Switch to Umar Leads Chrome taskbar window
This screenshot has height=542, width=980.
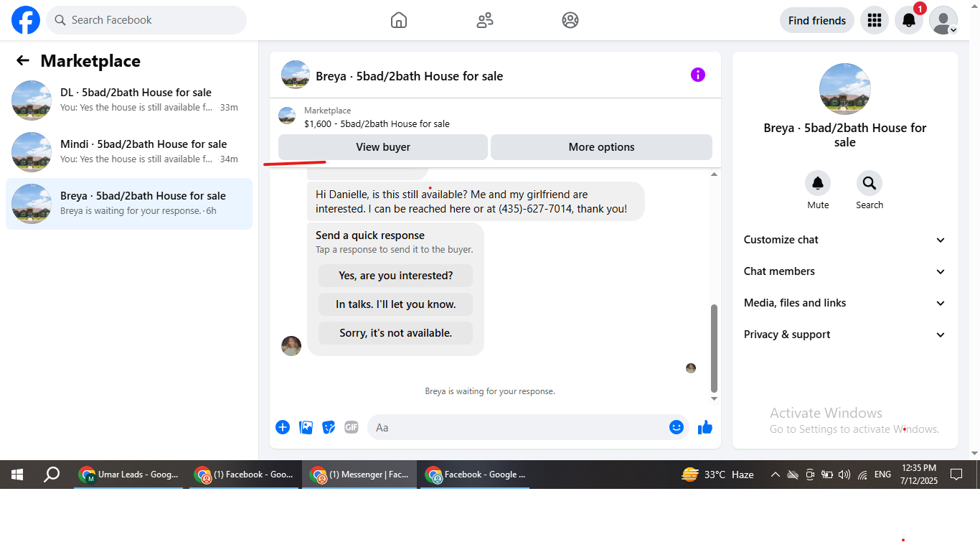pyautogui.click(x=128, y=475)
